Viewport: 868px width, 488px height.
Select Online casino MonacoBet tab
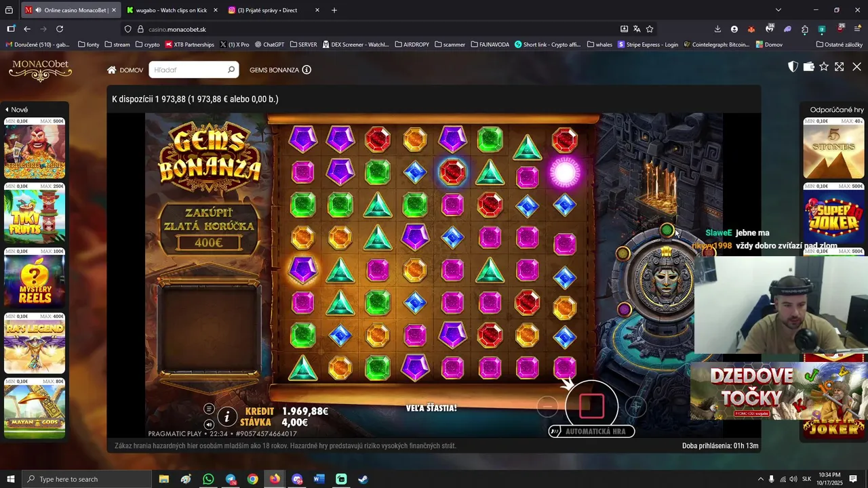(71, 10)
